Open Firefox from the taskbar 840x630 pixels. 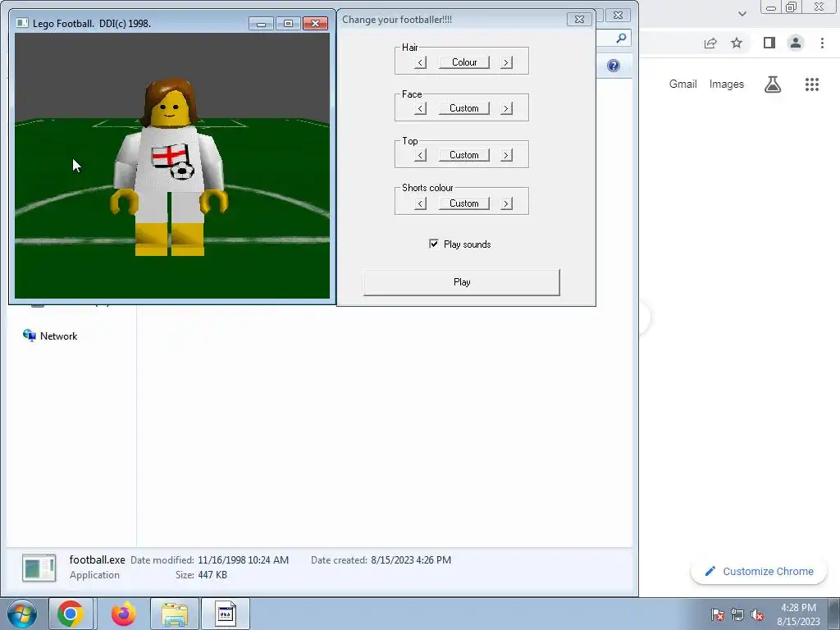[x=124, y=614]
